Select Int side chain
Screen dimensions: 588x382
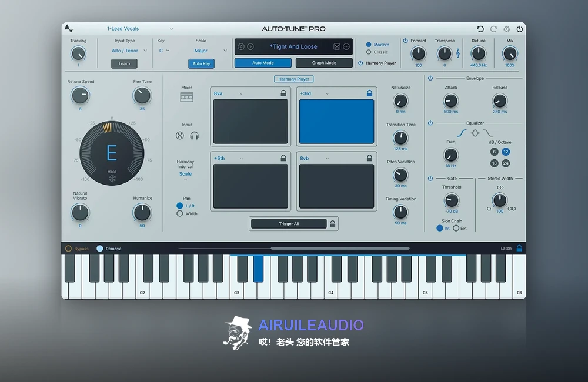(x=439, y=228)
